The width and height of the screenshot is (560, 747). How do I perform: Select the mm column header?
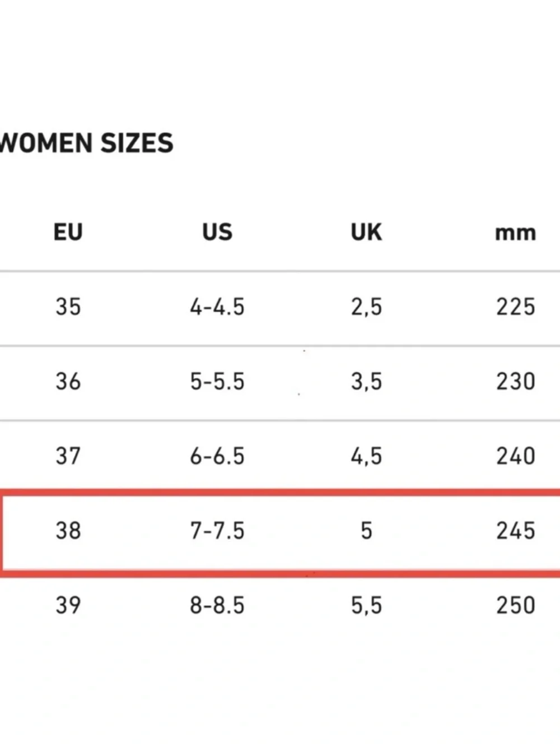(515, 233)
